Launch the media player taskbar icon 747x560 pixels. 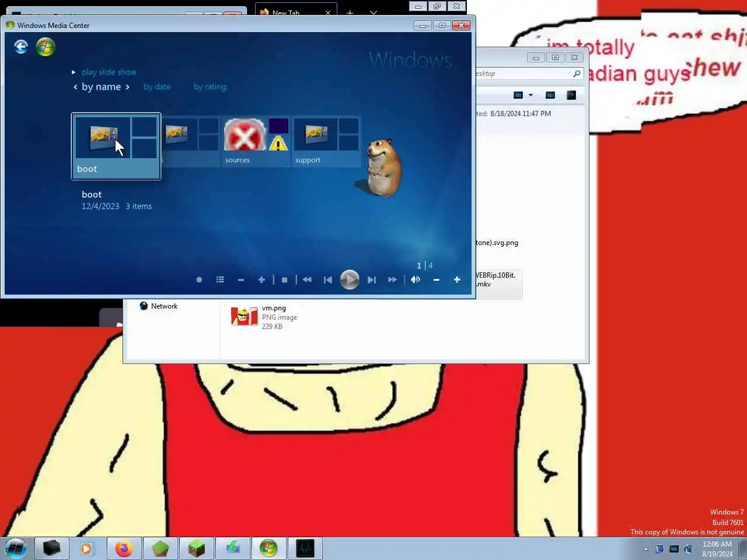pyautogui.click(x=87, y=548)
